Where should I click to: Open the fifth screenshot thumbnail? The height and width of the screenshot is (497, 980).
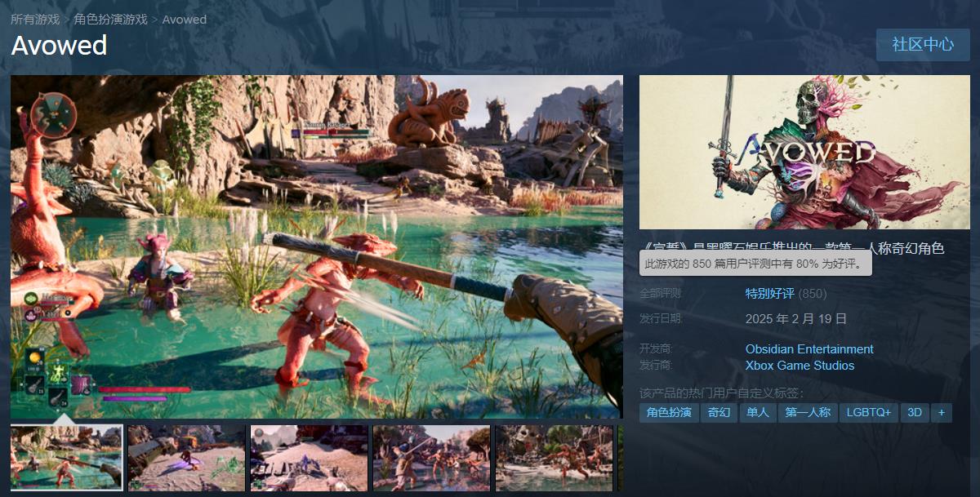click(554, 458)
